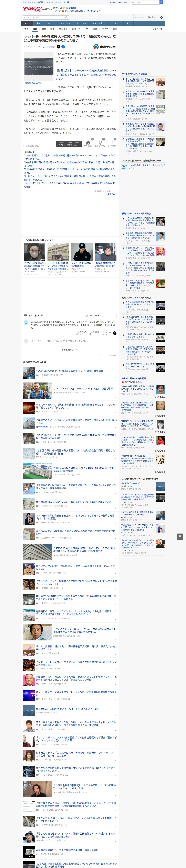186x868 pixels.
Task: Focus the ウェブ検索 input at top
Action: [145, 2]
